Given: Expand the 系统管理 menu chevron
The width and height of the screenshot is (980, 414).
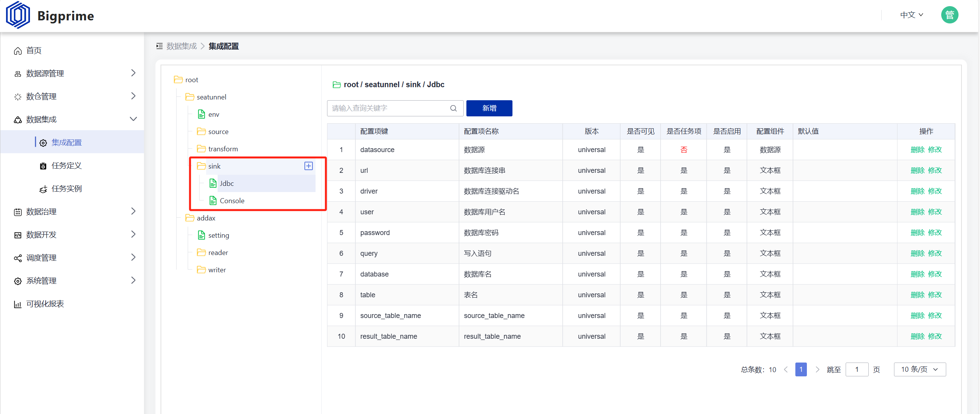Looking at the screenshot, I should (133, 280).
